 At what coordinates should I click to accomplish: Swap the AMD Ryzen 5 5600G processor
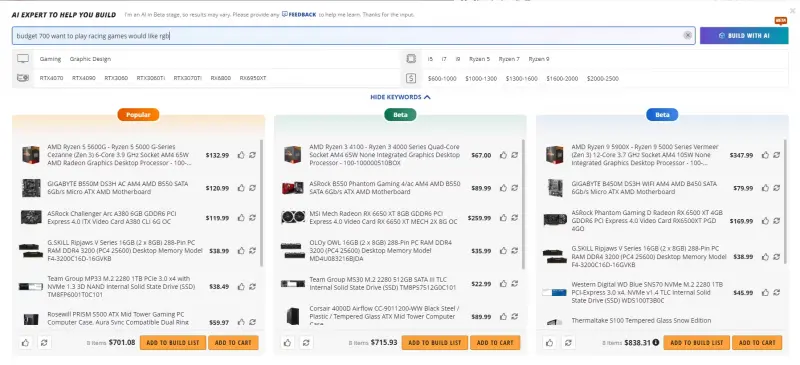(x=253, y=155)
